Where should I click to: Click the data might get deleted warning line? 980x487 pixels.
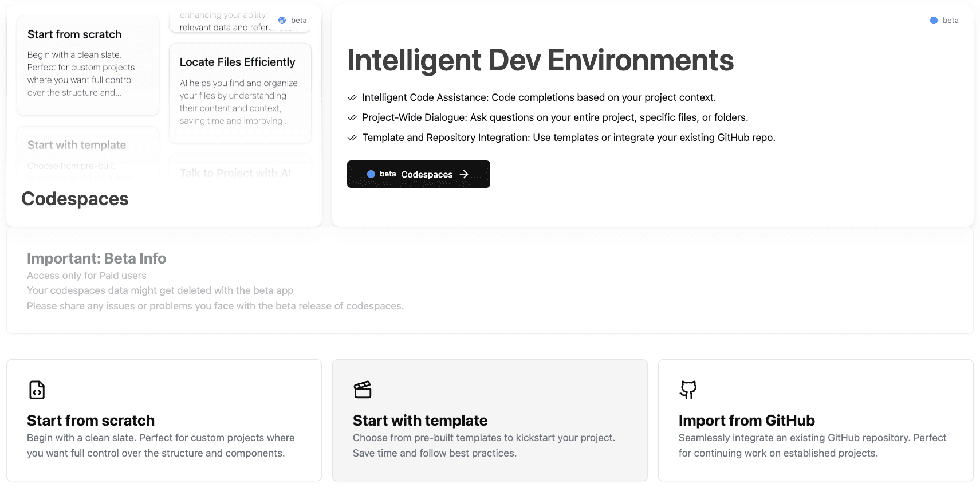tap(160, 290)
